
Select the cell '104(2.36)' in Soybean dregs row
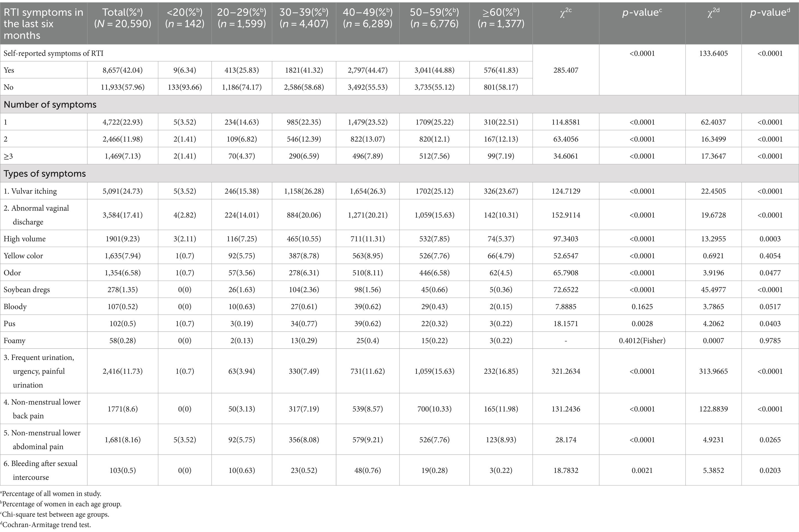[304, 290]
